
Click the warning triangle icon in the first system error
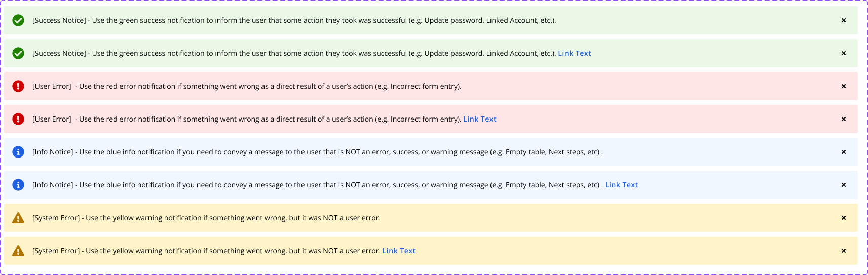(x=18, y=218)
